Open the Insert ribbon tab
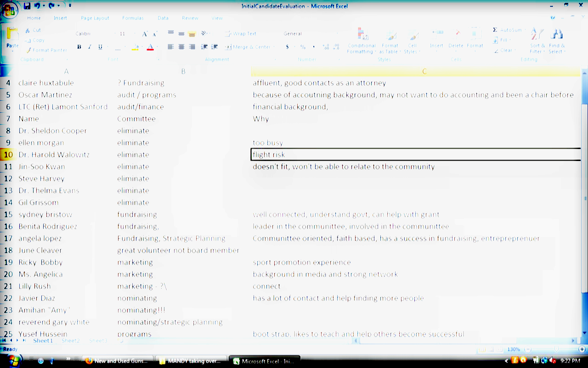Screen dimensions: 588x368 [60, 18]
